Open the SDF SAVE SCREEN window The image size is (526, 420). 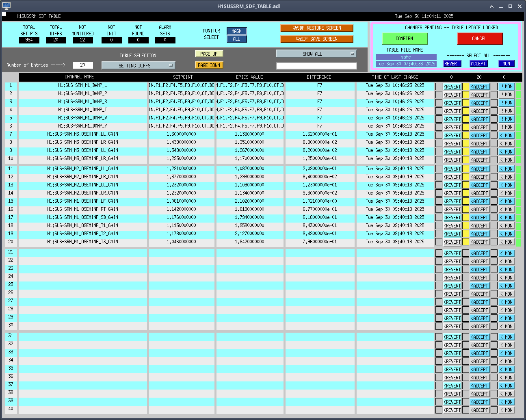(316, 39)
